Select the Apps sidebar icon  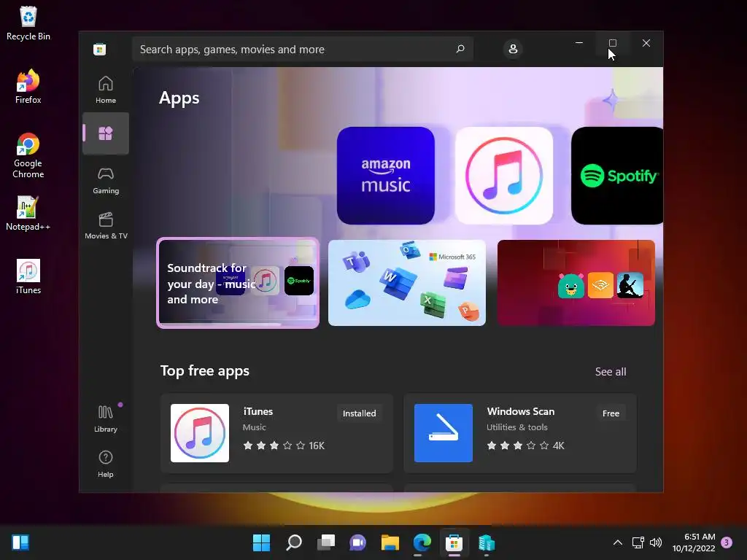pyautogui.click(x=105, y=133)
